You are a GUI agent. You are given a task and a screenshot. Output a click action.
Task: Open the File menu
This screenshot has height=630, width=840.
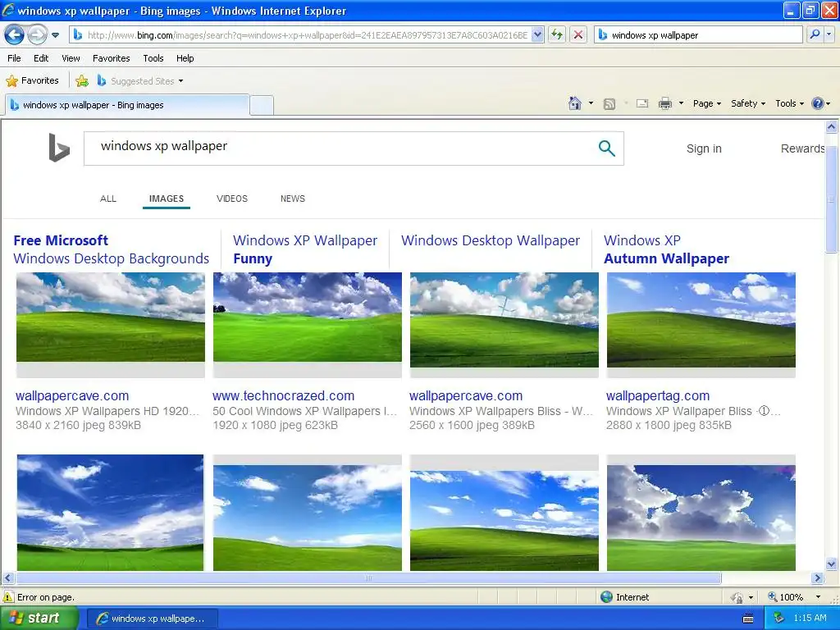[14, 58]
